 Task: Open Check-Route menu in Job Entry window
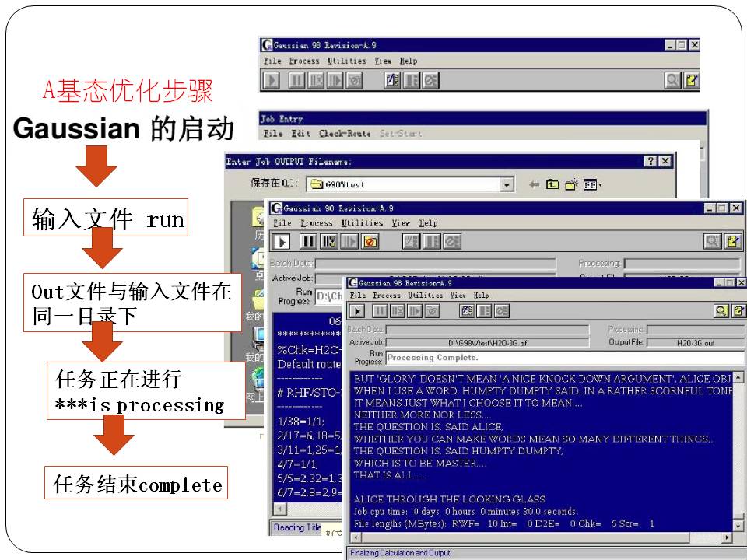pos(345,134)
